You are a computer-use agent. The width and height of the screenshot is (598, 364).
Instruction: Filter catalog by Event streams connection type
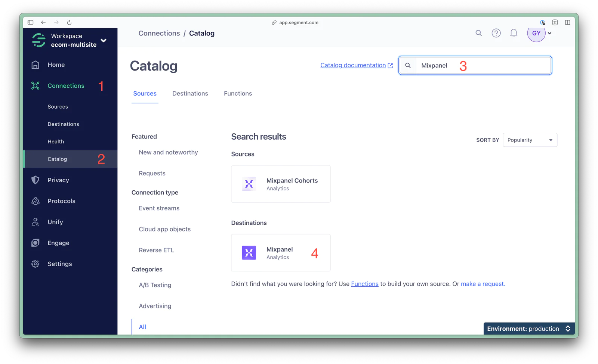pyautogui.click(x=159, y=208)
